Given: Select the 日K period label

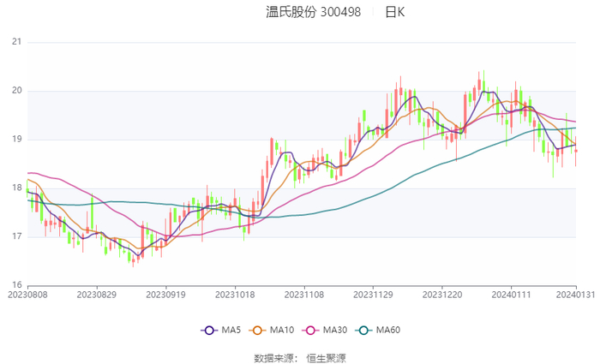Looking at the screenshot, I should (x=395, y=12).
